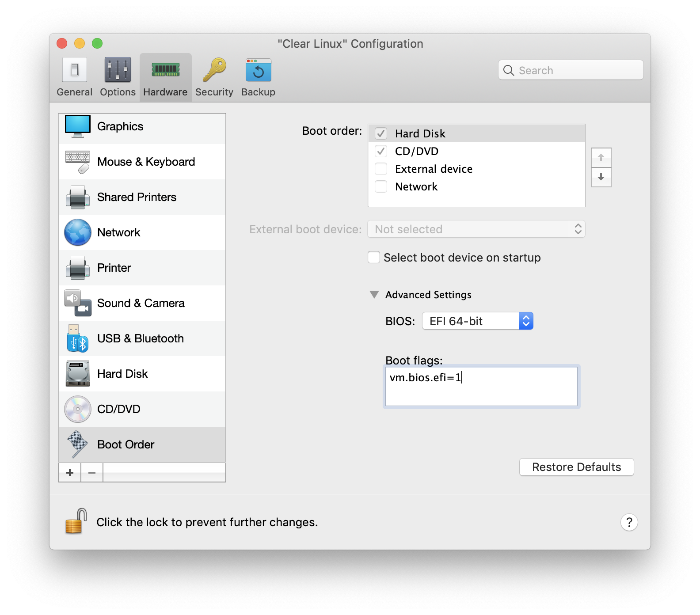The height and width of the screenshot is (615, 700).
Task: Switch to the Options tab label
Action: click(x=118, y=92)
